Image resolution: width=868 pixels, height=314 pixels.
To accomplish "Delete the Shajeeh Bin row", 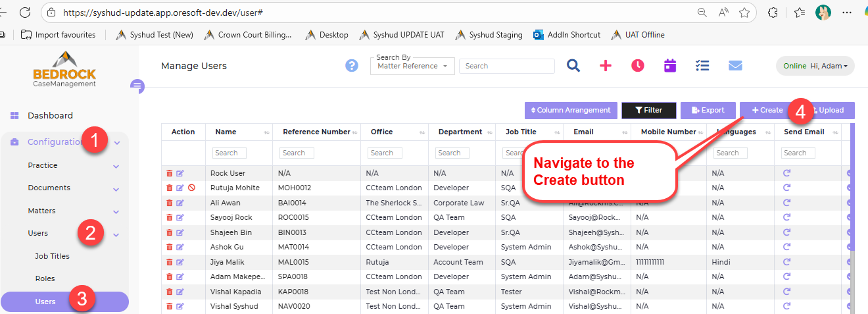I will click(170, 232).
